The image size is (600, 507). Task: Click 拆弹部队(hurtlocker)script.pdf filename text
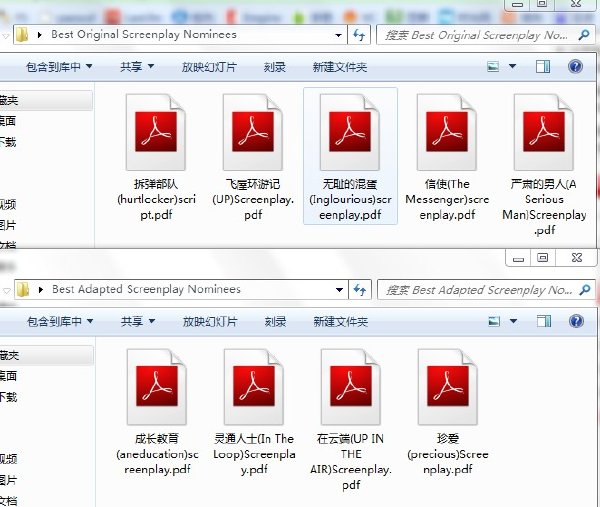click(156, 199)
